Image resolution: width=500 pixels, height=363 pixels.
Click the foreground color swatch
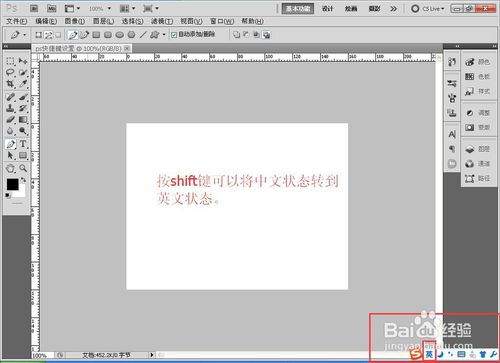[13, 185]
